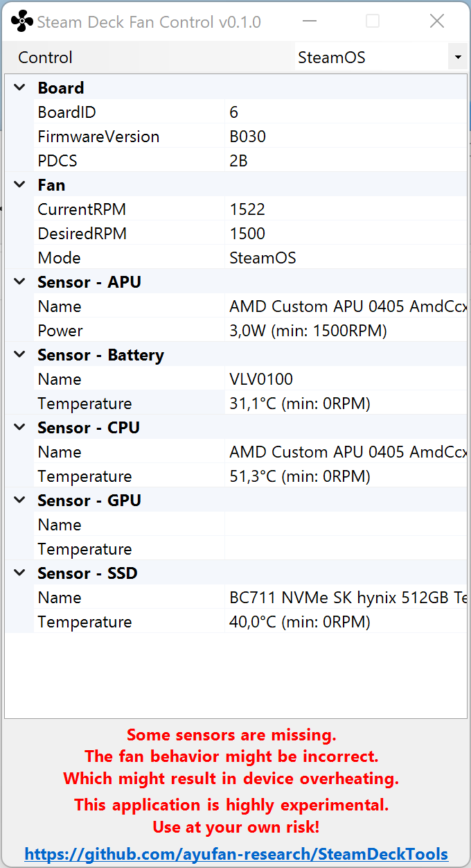Open the SteamOS control mode dropdown
471x868 pixels.
tap(380, 58)
